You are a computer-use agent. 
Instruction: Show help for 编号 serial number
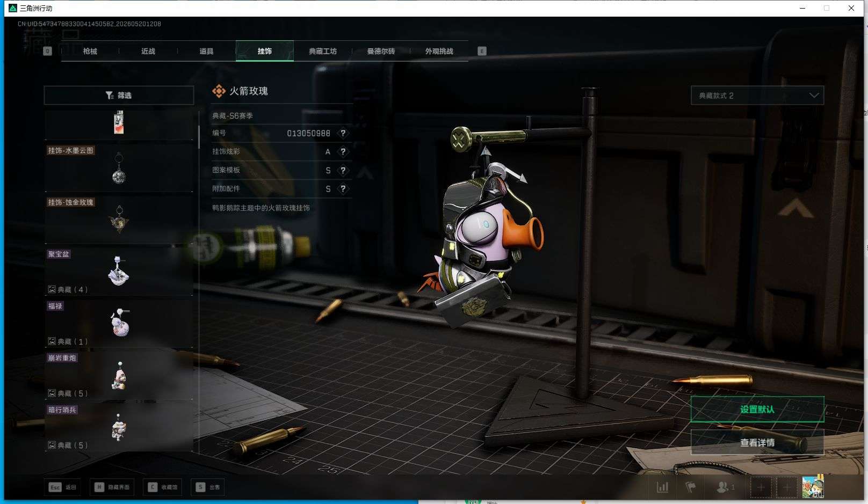pos(343,133)
